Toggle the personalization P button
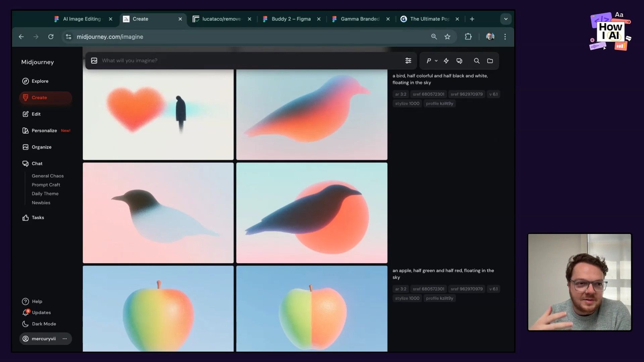The height and width of the screenshot is (362, 644). click(429, 61)
